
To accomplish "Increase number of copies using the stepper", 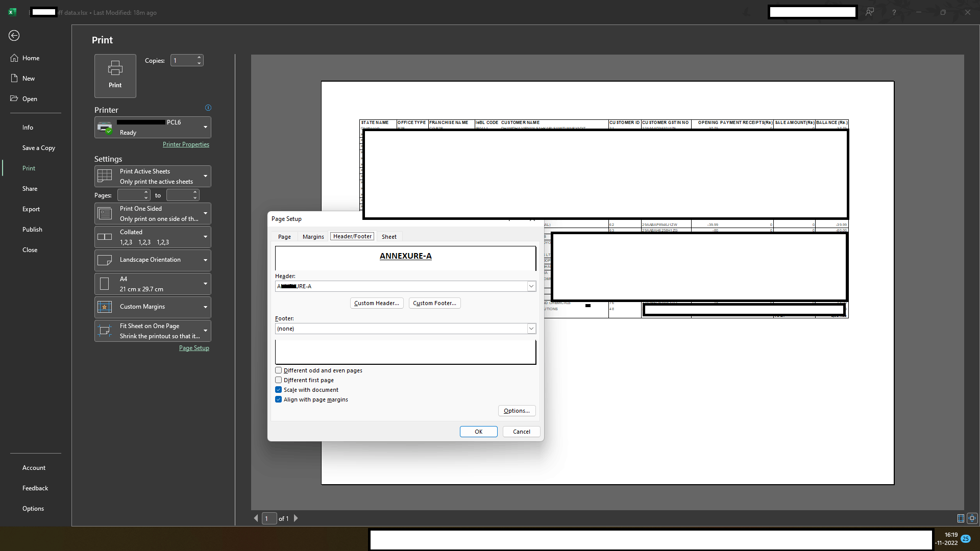I will [x=199, y=58].
